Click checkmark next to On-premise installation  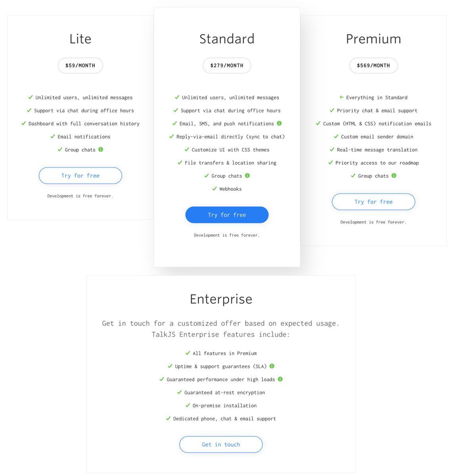click(x=188, y=405)
